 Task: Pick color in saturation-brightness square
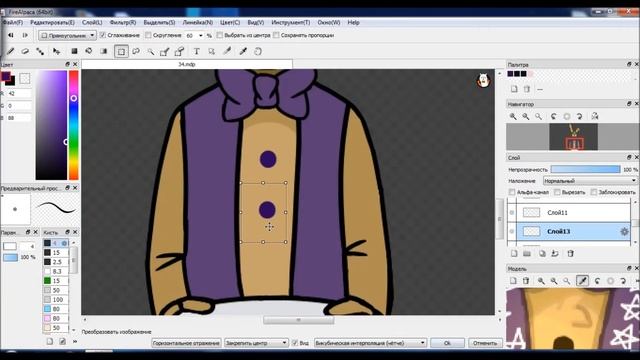click(51, 125)
